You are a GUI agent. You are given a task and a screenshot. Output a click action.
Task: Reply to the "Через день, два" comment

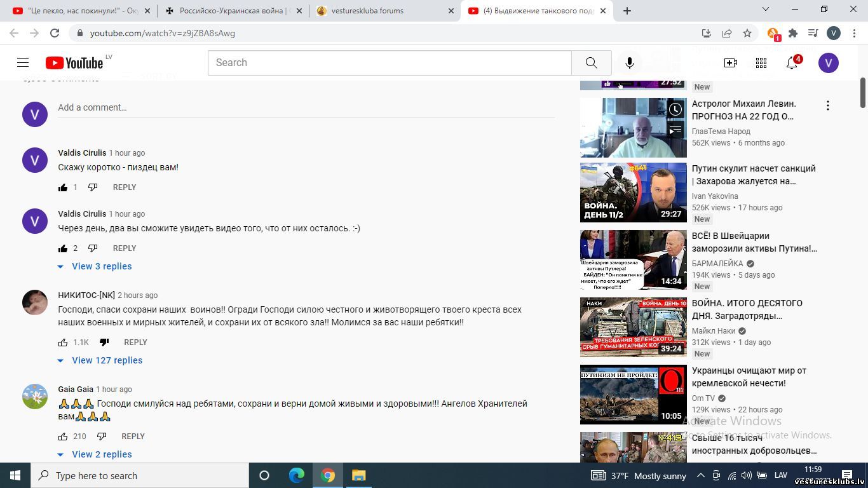tap(125, 248)
